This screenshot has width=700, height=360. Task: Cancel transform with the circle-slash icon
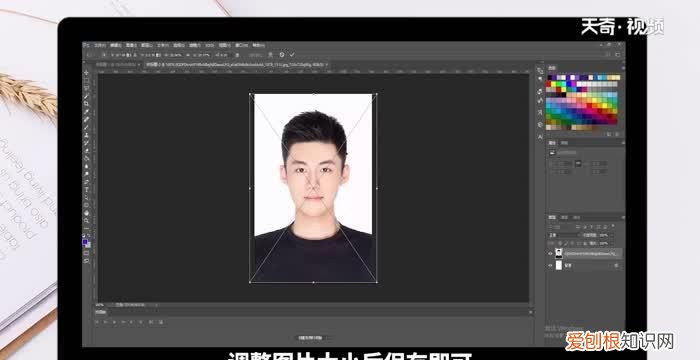tap(282, 54)
